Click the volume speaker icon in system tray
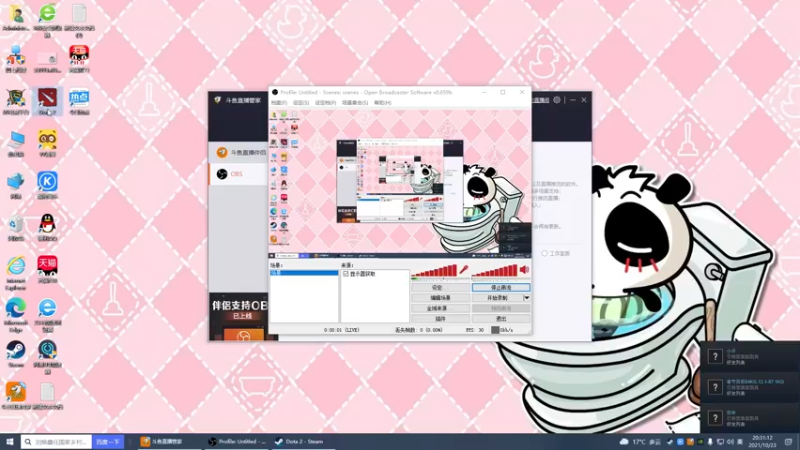The height and width of the screenshot is (450, 800). point(730,442)
